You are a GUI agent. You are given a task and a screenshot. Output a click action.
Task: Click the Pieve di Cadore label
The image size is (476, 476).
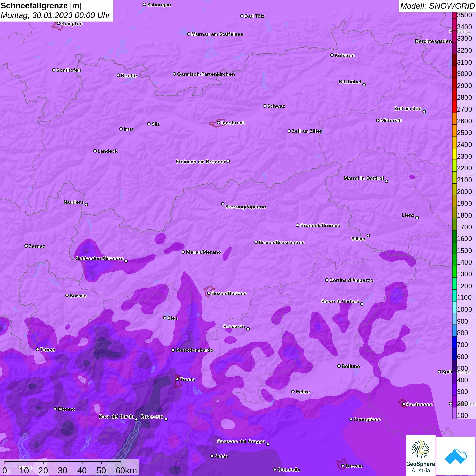click(340, 301)
